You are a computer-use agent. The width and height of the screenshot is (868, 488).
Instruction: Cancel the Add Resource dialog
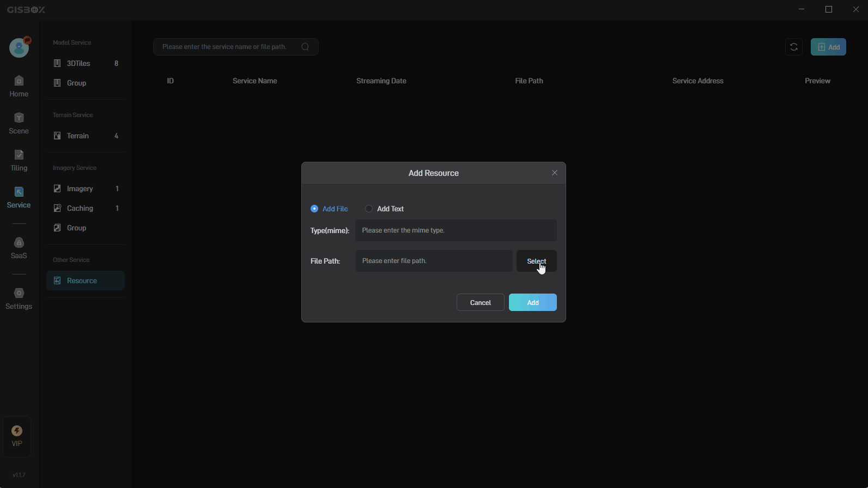tap(480, 302)
